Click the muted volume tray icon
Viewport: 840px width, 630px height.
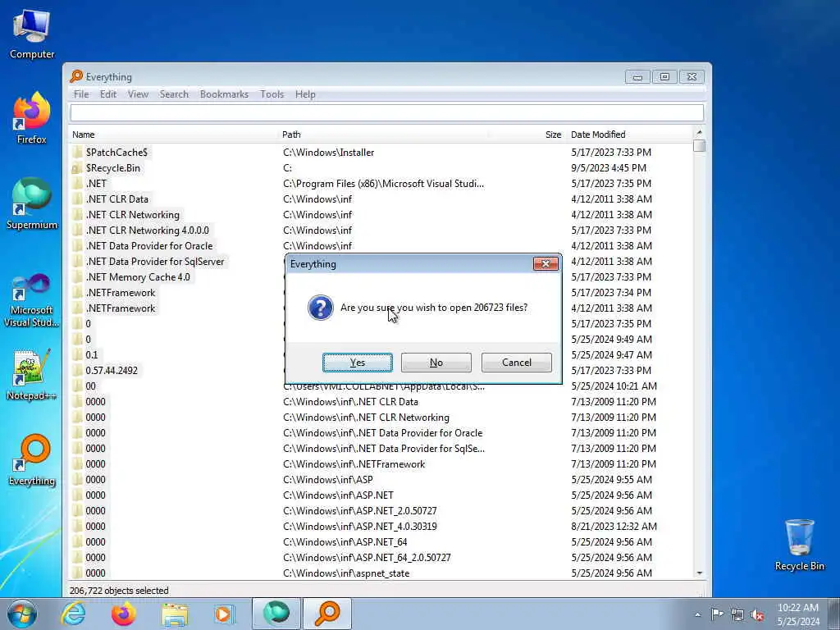pos(757,614)
